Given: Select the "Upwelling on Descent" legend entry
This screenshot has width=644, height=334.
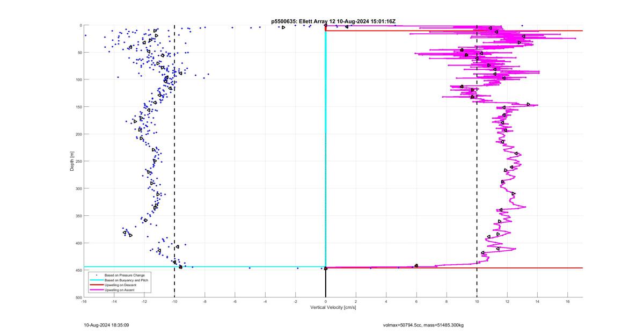Looking at the screenshot, I should (x=121, y=285).
